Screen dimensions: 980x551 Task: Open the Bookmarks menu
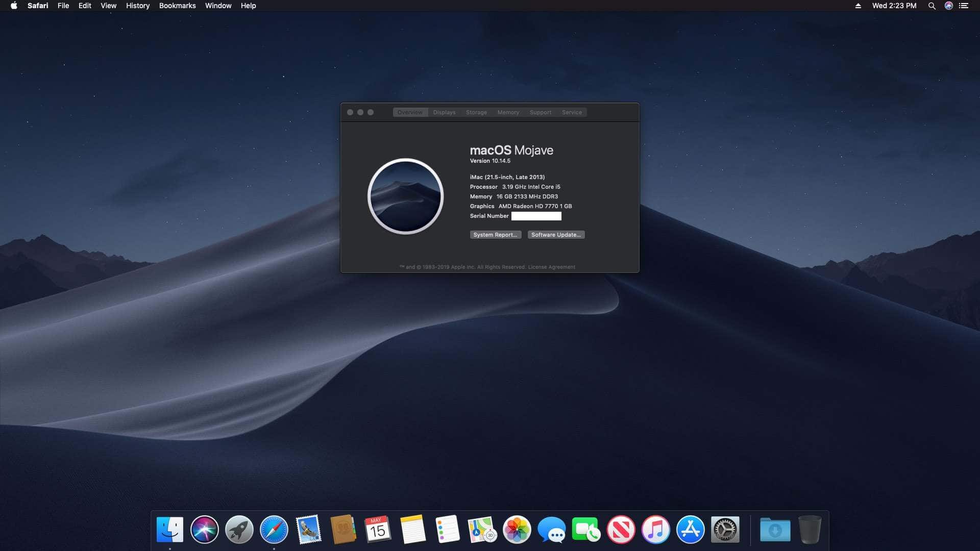(177, 6)
